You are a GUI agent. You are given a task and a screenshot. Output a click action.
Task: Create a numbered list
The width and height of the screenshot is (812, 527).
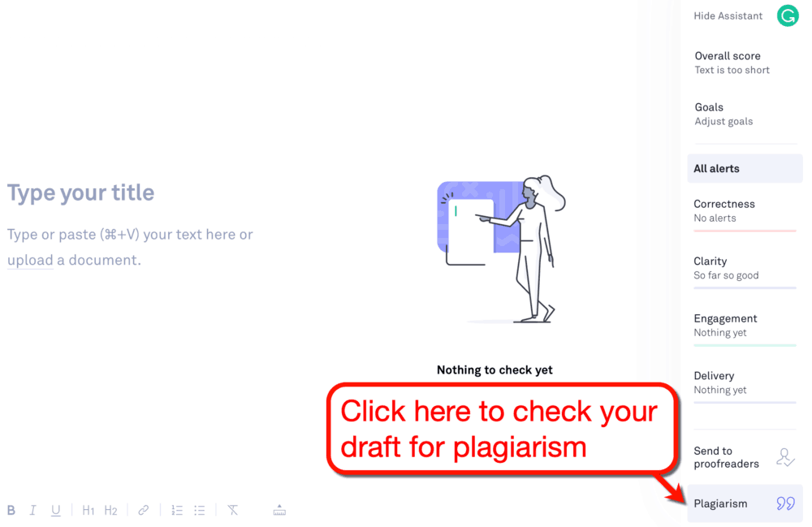(177, 510)
